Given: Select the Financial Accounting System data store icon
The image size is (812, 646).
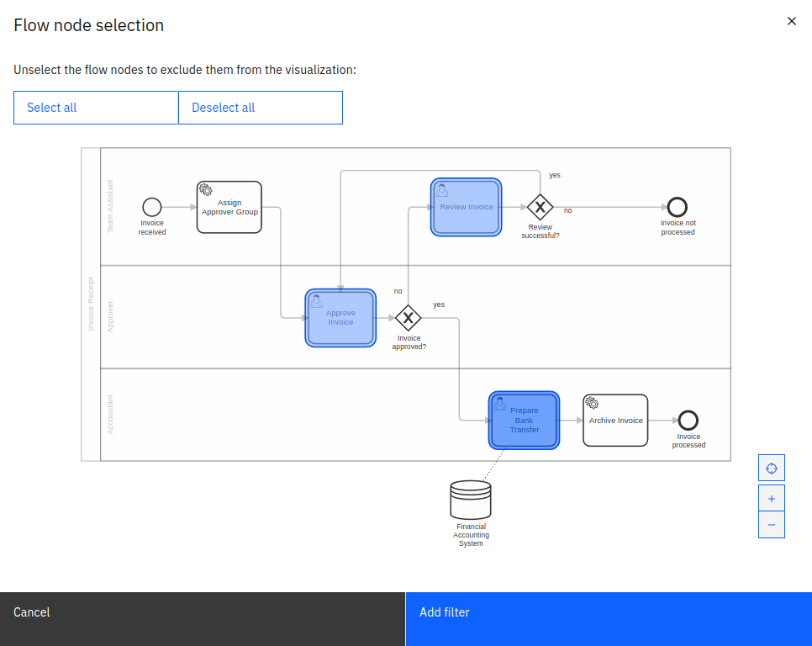Looking at the screenshot, I should tap(471, 499).
